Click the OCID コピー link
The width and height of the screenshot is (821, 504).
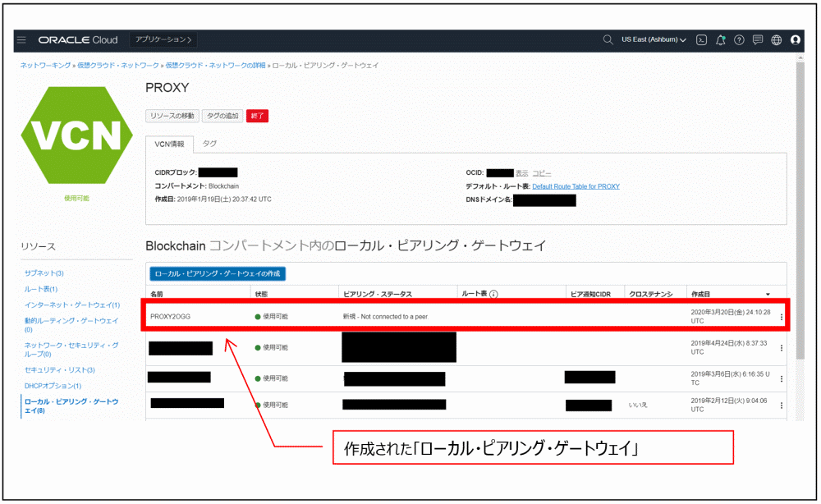pyautogui.click(x=541, y=173)
